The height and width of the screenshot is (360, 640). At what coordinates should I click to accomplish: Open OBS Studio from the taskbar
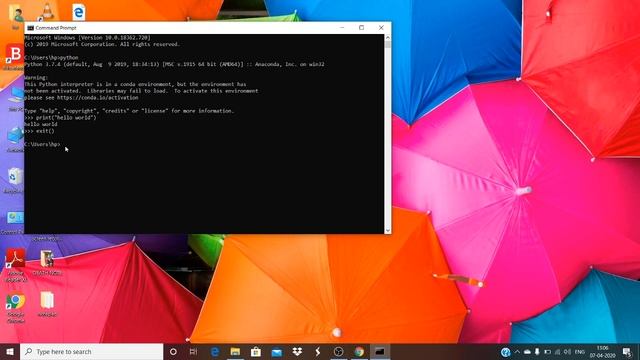coord(338,351)
